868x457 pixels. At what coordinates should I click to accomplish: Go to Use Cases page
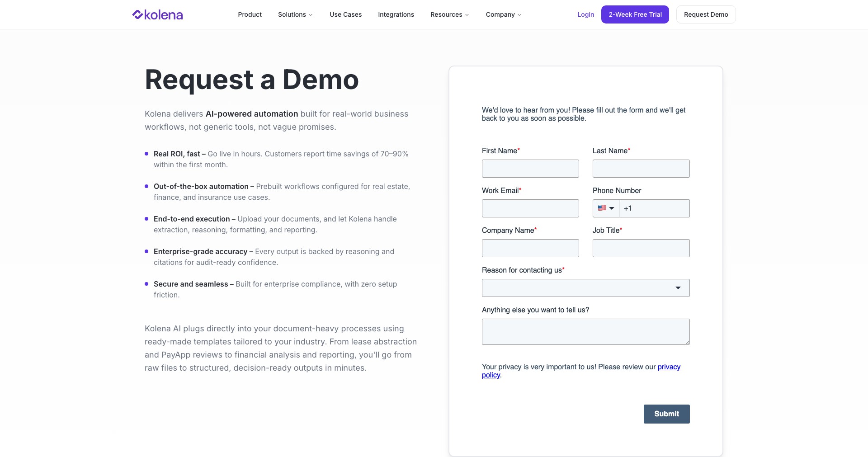[345, 14]
